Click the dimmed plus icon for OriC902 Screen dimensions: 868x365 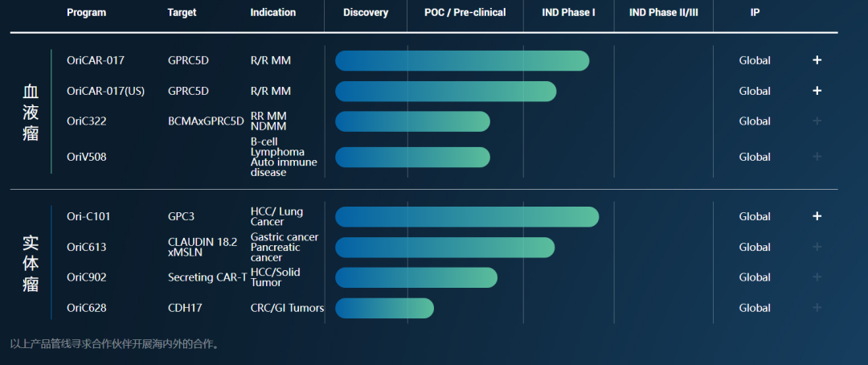817,277
